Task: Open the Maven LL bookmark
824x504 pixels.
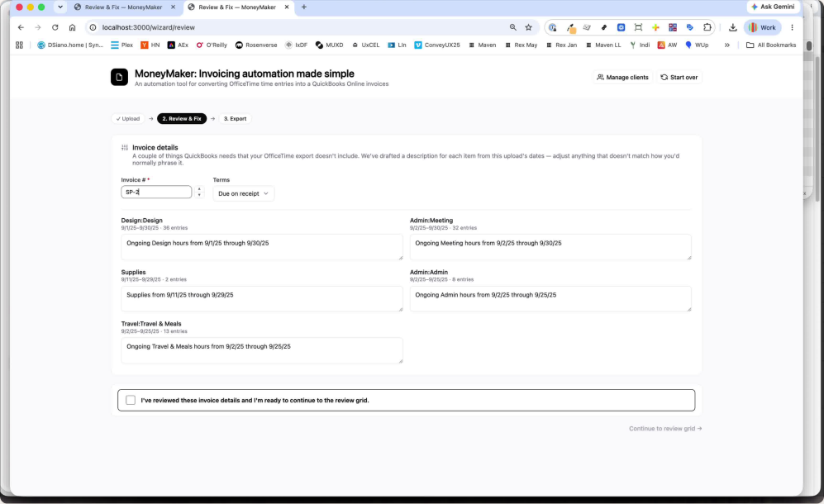Action: pos(603,45)
